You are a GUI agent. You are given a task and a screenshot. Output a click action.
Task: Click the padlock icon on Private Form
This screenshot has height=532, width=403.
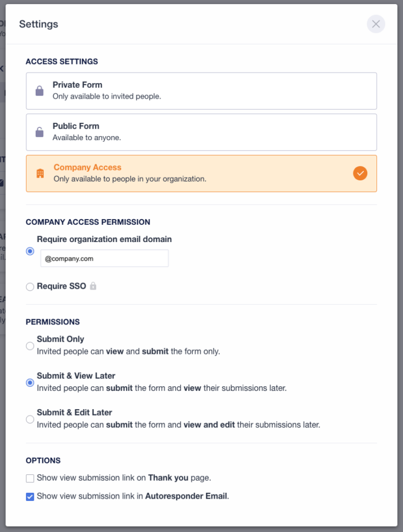[39, 90]
